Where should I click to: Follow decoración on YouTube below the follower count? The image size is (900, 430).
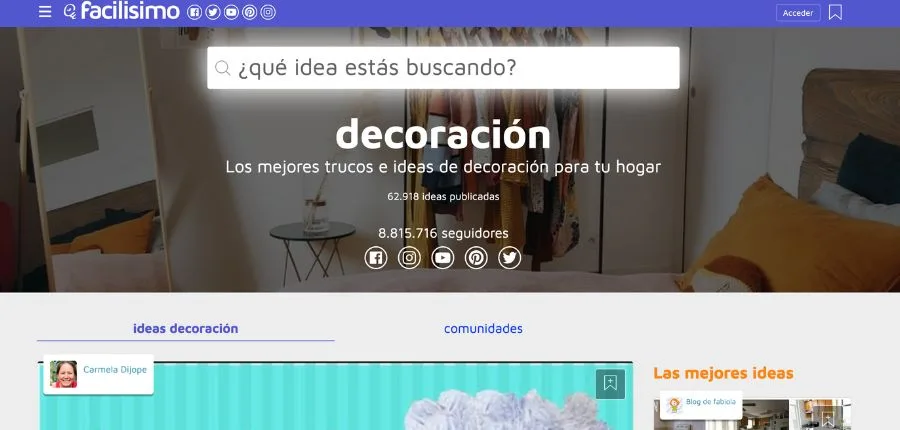click(443, 258)
